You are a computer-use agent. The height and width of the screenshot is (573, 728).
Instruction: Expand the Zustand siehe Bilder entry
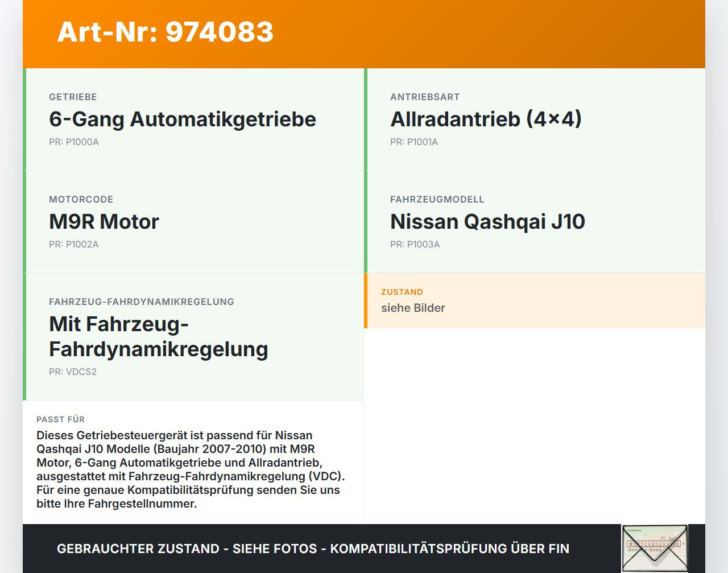click(x=535, y=301)
